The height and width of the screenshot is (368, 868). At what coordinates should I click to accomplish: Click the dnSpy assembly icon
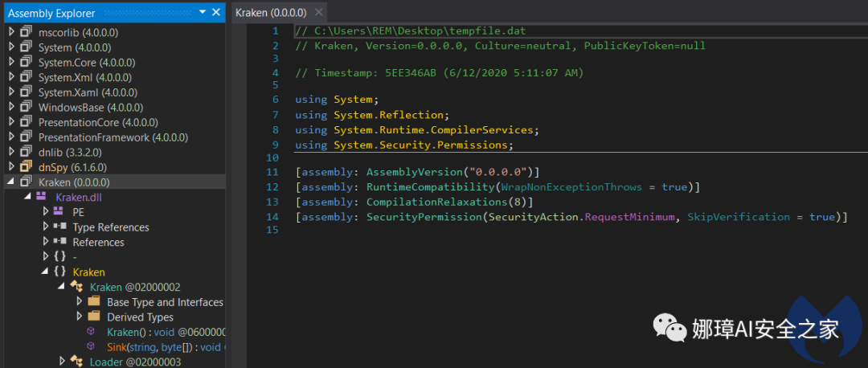pyautogui.click(x=26, y=167)
